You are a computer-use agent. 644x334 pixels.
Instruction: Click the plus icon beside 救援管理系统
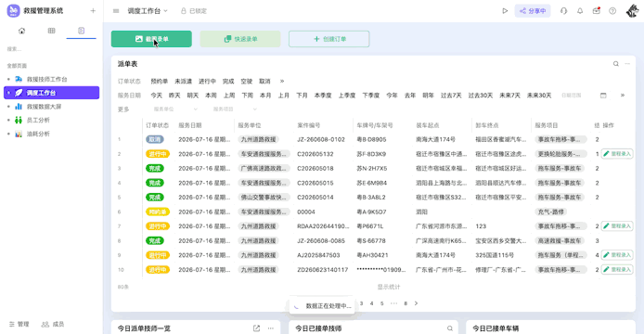pyautogui.click(x=93, y=11)
